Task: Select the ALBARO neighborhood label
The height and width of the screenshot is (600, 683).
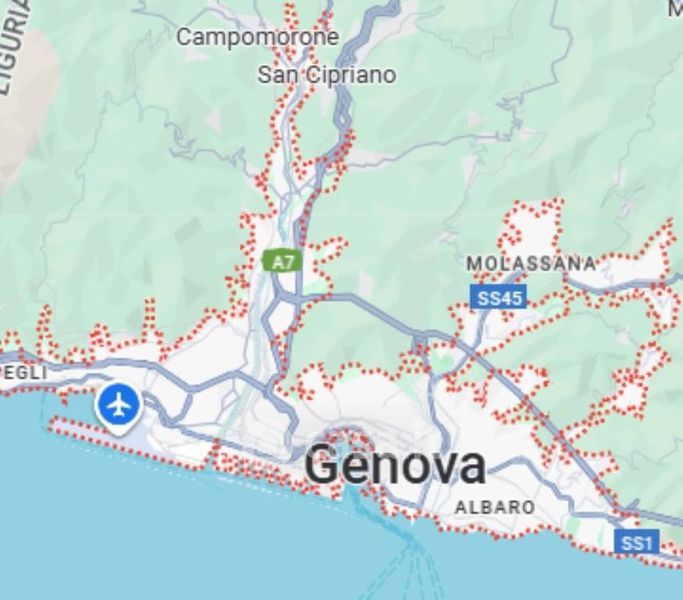Action: click(x=495, y=507)
